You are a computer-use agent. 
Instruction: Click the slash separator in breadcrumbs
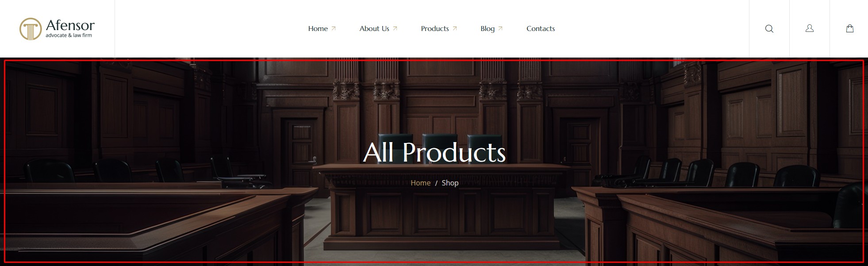pos(436,183)
